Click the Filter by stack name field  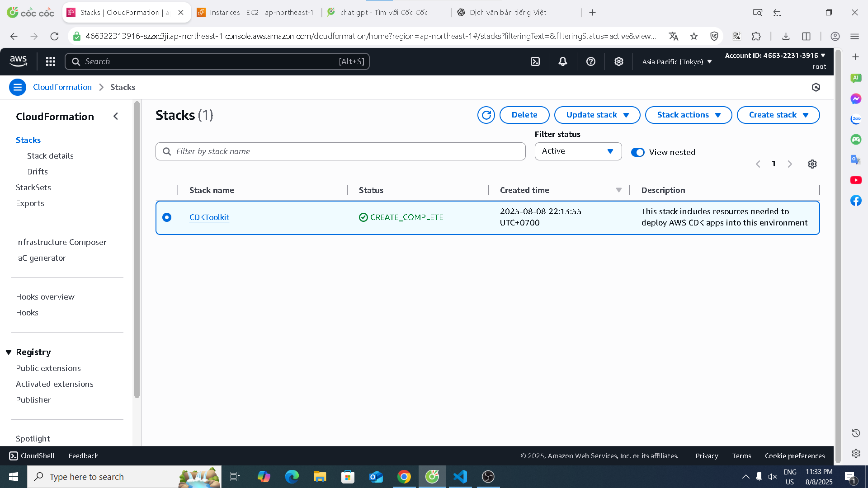click(340, 151)
